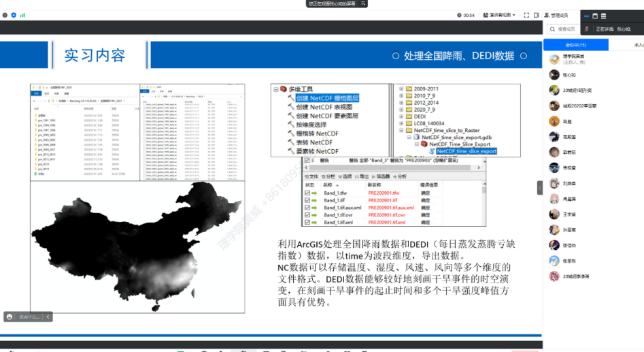Toggle the checkbox next to Band_1.tif.xml
This screenshot has width=644, height=352.
click(x=308, y=223)
